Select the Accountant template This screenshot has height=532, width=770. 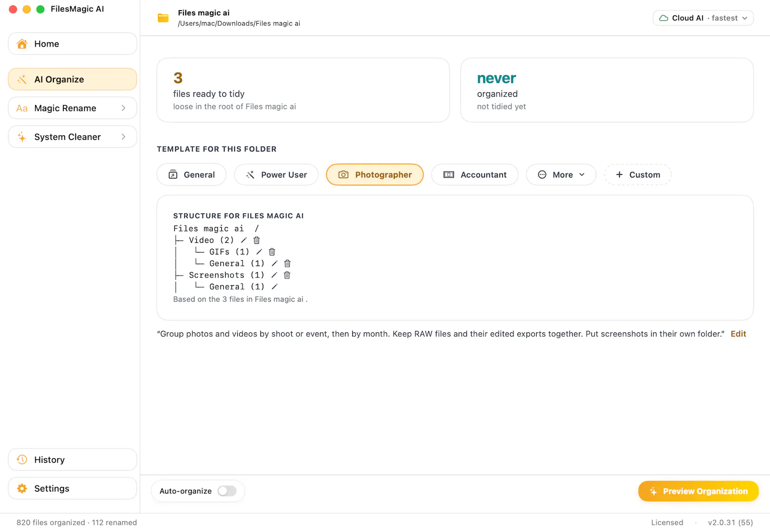pos(475,175)
